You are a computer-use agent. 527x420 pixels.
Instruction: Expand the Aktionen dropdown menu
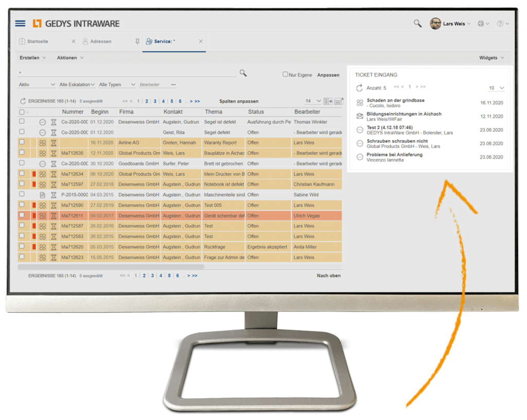click(70, 58)
